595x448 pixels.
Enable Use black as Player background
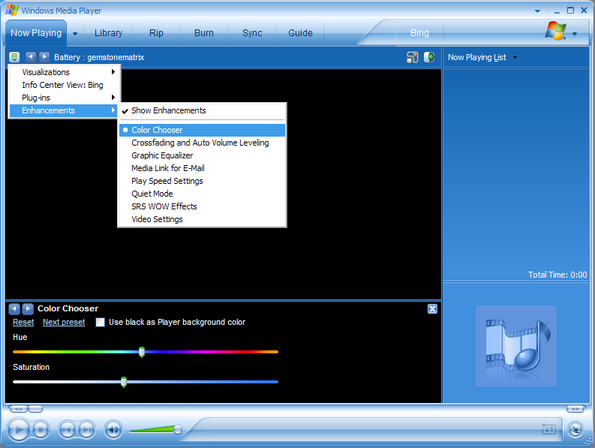(100, 322)
